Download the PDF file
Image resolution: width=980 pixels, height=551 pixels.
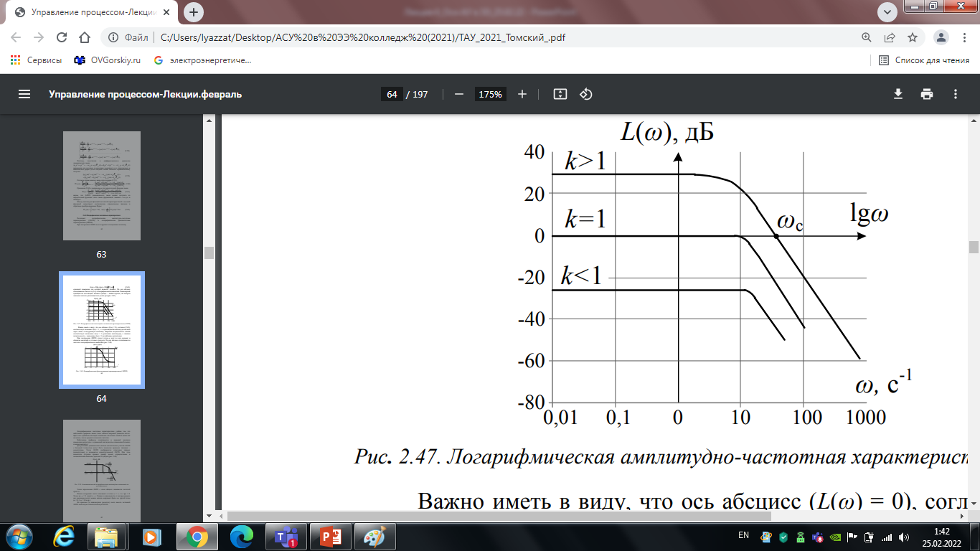point(897,94)
